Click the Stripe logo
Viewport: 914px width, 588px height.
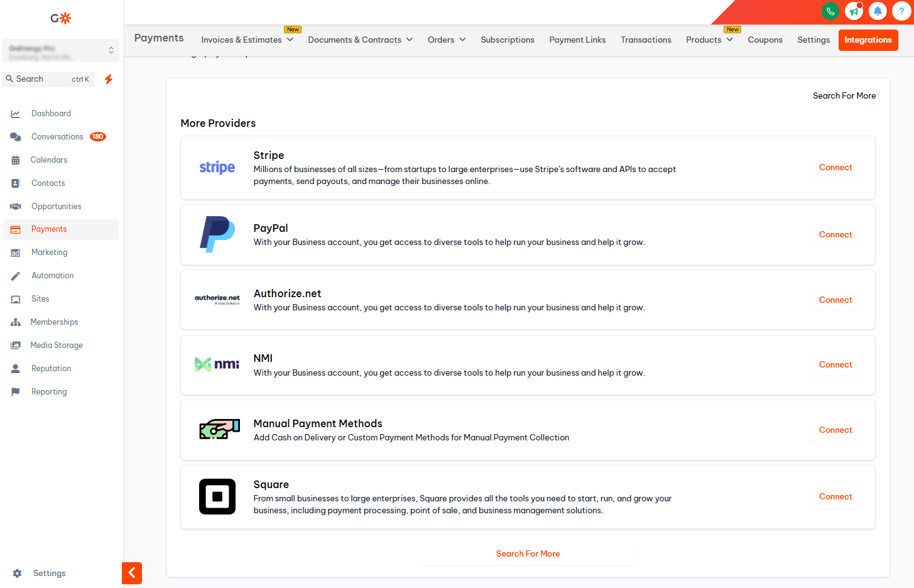(217, 168)
